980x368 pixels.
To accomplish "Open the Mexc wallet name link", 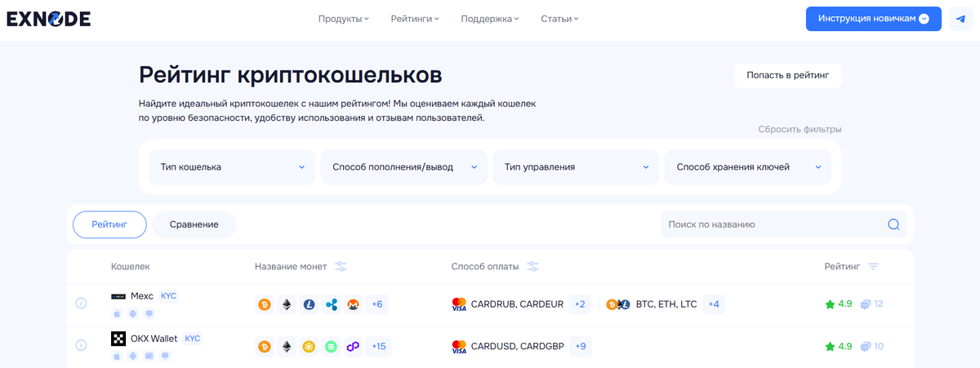I will tap(142, 296).
